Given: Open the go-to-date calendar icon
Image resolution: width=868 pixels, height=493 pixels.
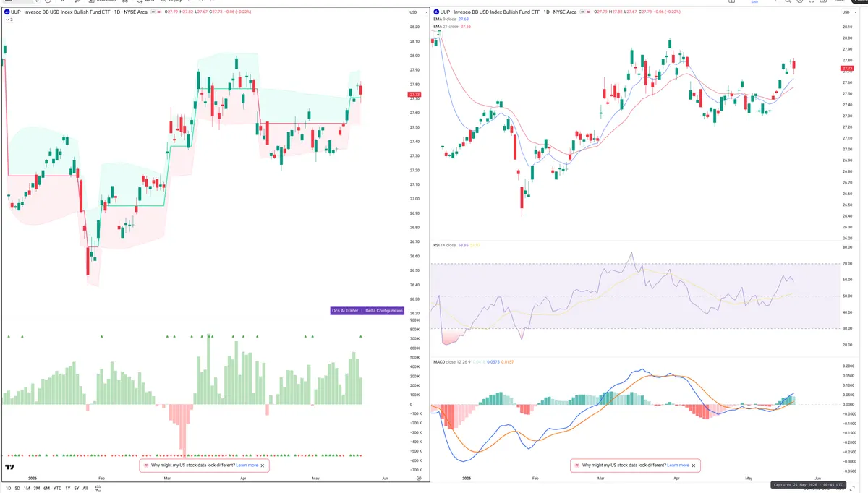Looking at the screenshot, I should [x=98, y=489].
